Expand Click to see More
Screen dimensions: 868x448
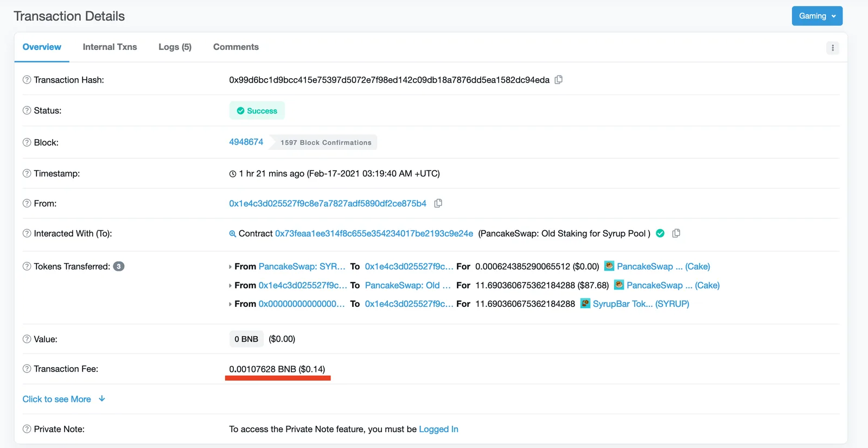[63, 399]
